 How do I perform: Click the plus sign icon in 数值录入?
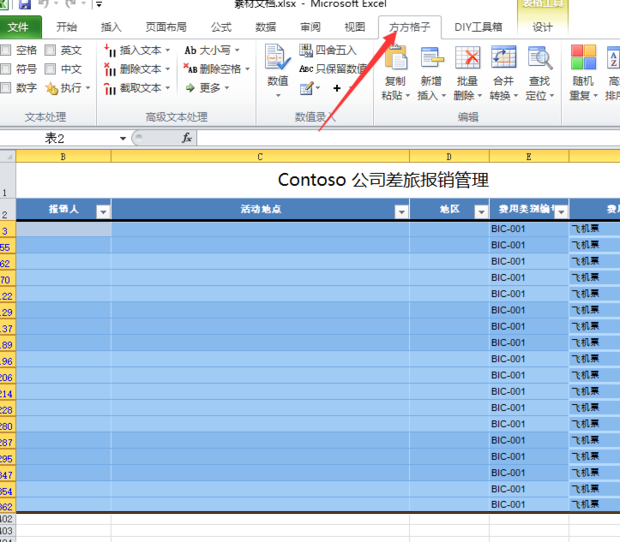[337, 88]
